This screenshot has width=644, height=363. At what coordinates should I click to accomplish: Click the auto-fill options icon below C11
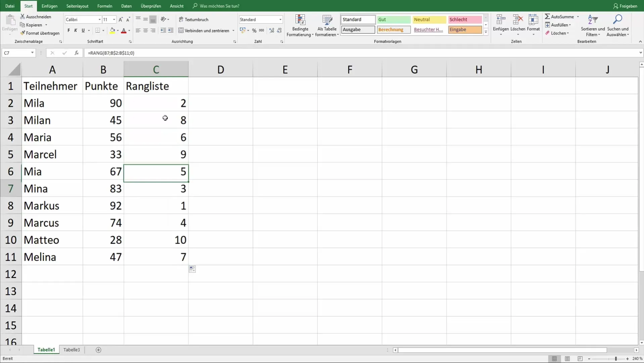[192, 269]
